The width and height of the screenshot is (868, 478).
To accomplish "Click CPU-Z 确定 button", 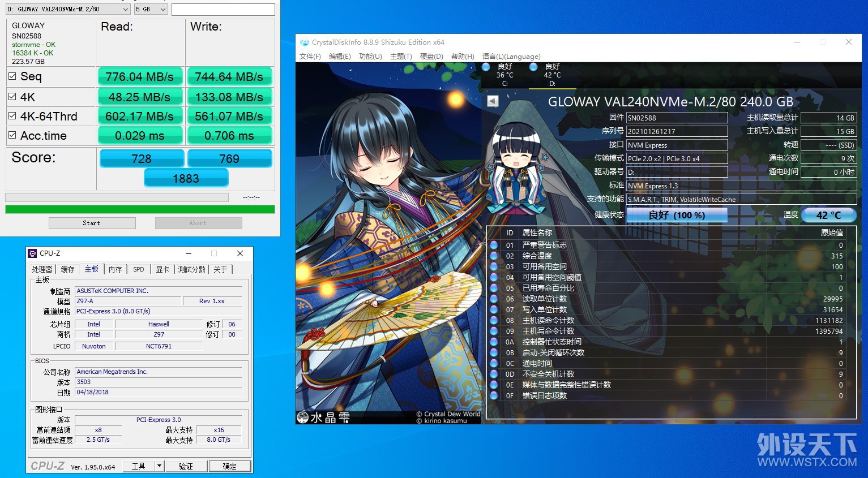I will pyautogui.click(x=229, y=466).
